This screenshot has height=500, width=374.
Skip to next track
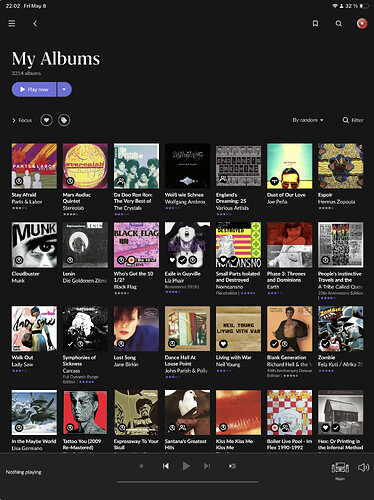point(207,466)
